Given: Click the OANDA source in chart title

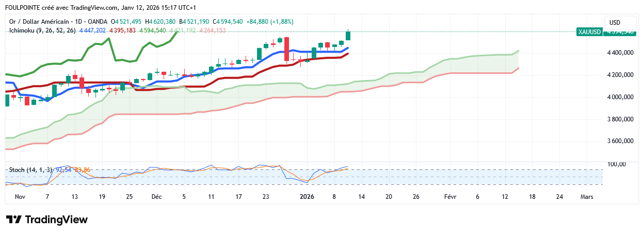Looking at the screenshot, I should [x=98, y=22].
